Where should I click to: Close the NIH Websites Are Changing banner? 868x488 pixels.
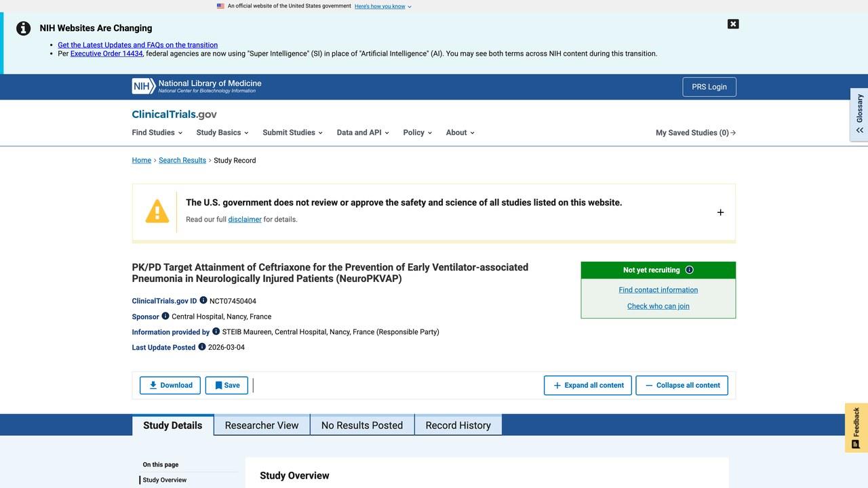(733, 24)
